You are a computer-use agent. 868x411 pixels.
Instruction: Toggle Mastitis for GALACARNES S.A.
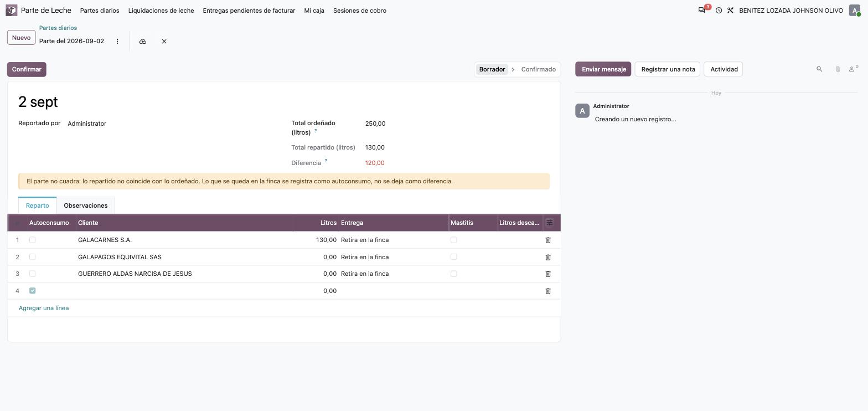(453, 240)
